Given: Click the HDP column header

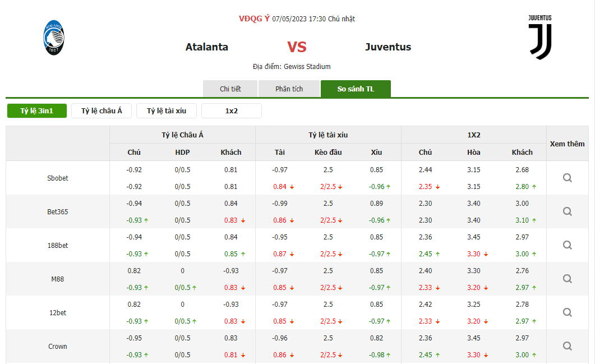Looking at the screenshot, I should (182, 152).
